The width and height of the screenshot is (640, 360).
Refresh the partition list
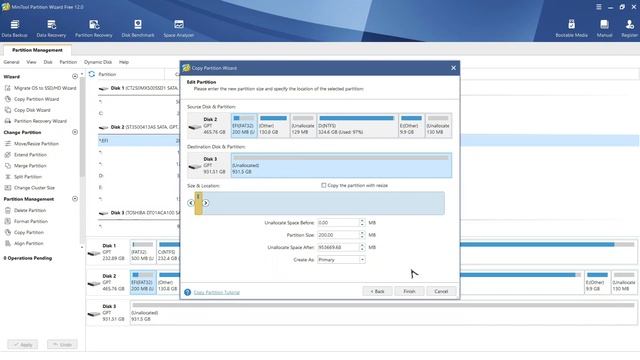[92, 74]
